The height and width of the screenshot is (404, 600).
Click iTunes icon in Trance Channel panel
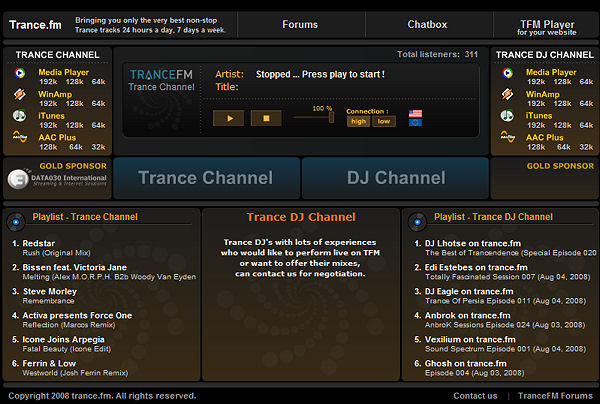coord(20,116)
